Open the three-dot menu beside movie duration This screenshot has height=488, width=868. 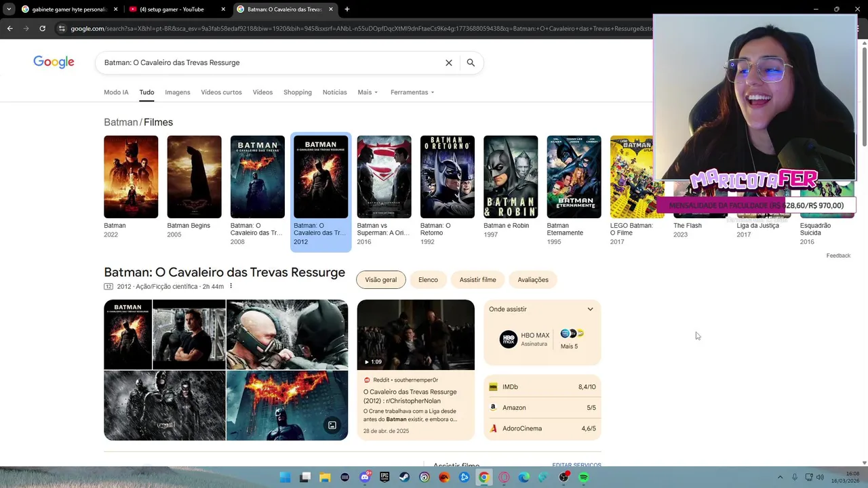tap(231, 286)
